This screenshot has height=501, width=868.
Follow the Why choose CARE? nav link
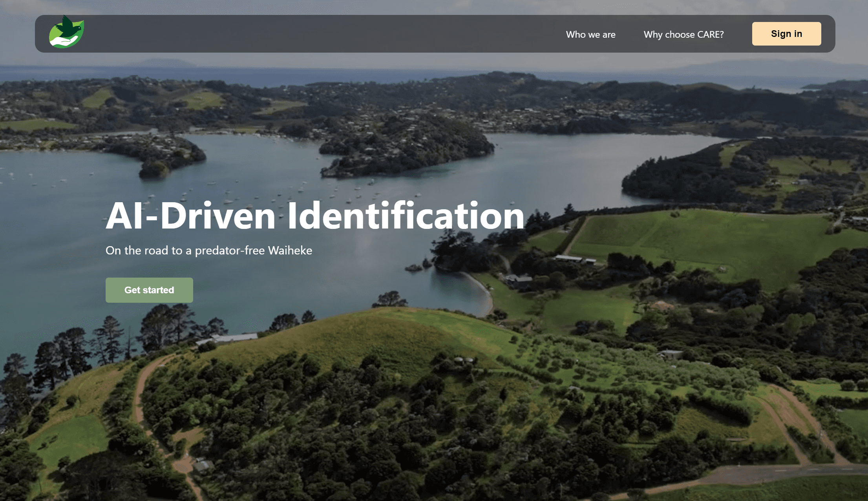683,35
